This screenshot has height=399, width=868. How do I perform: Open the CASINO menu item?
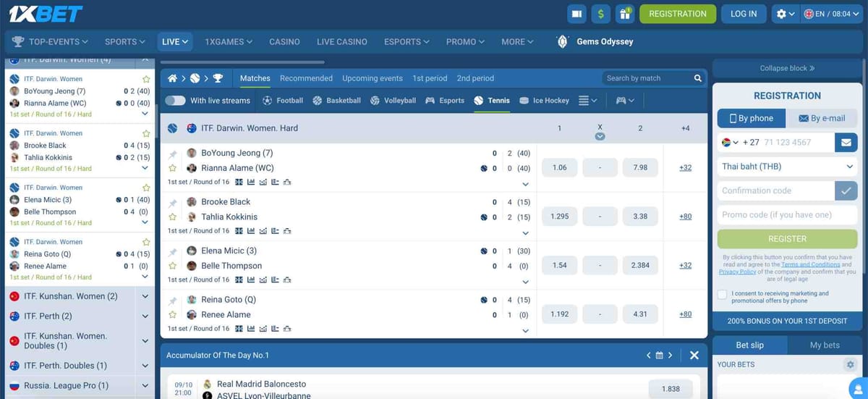tap(284, 41)
